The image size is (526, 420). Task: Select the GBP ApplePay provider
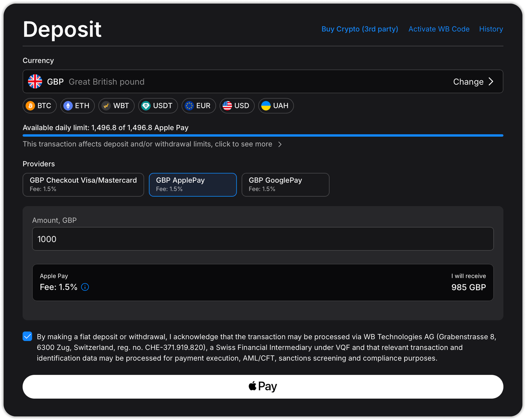(x=193, y=185)
